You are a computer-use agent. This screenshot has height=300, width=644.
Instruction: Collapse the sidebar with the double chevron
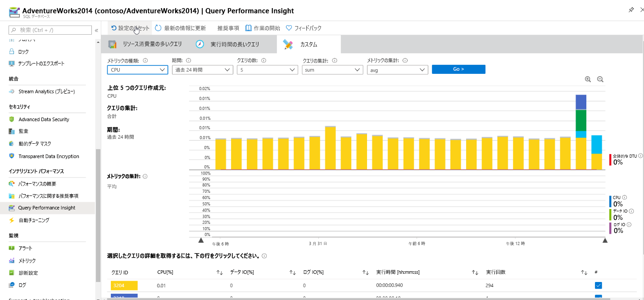click(96, 30)
